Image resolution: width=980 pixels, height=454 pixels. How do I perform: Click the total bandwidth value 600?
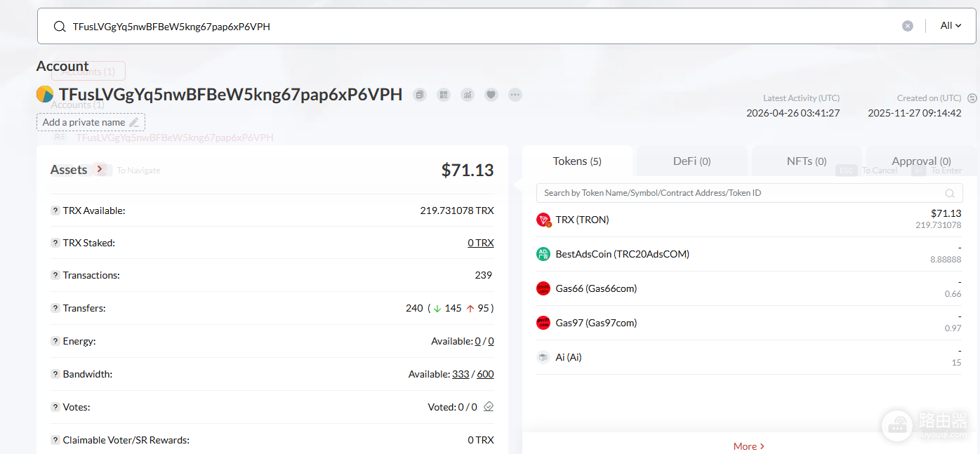[x=485, y=374]
